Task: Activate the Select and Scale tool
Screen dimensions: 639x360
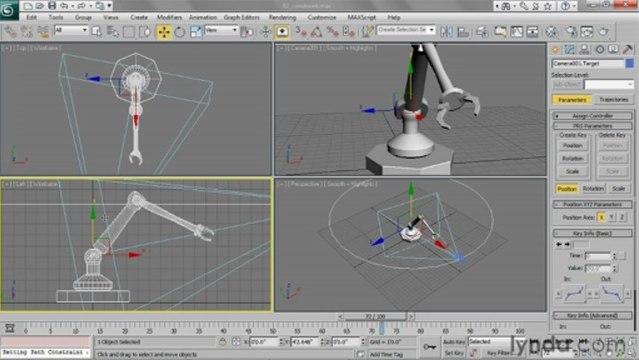Action: tap(196, 31)
